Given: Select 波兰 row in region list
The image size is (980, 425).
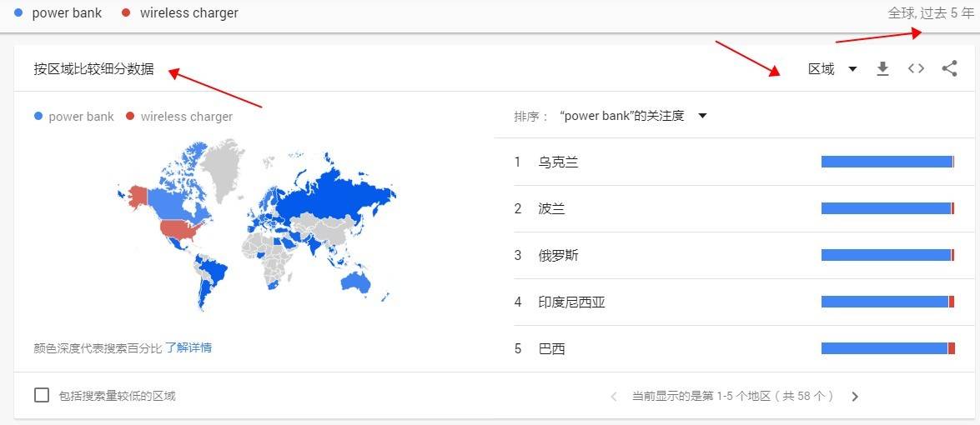Looking at the screenshot, I should [551, 208].
